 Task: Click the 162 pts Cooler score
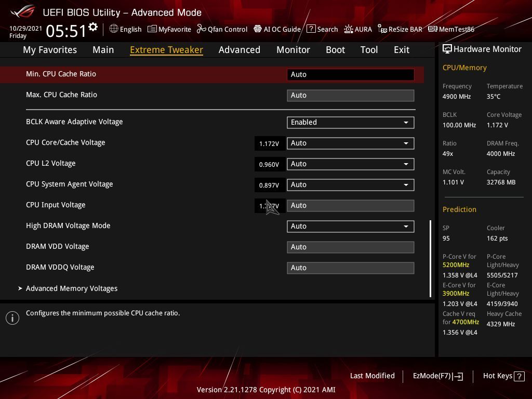point(497,238)
